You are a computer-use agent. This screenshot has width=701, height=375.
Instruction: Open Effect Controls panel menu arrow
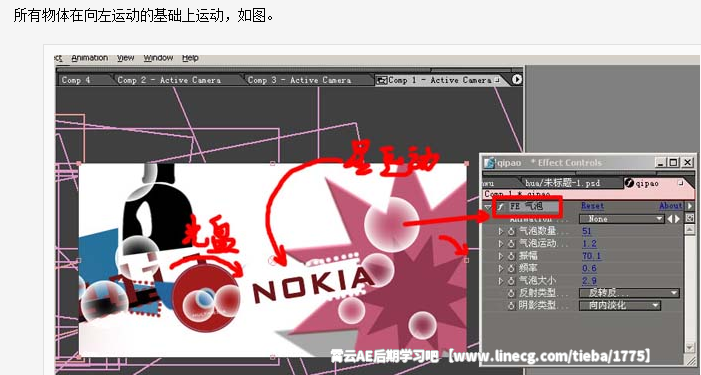(x=690, y=206)
